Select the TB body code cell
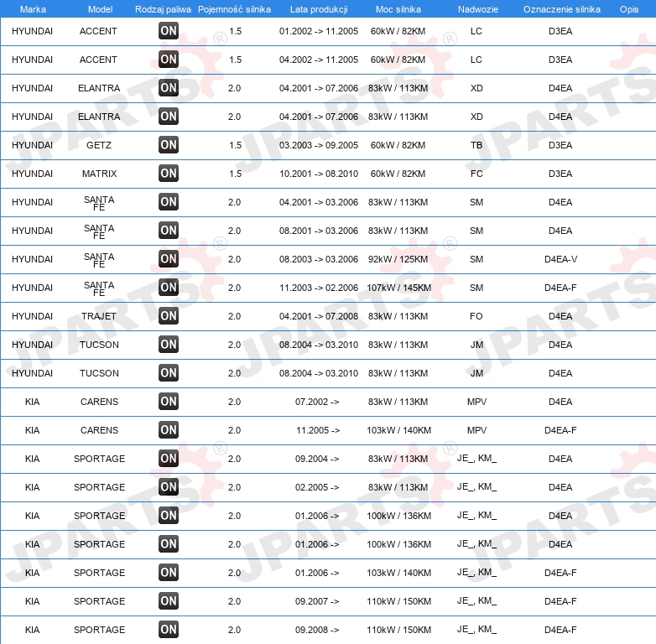 (476, 145)
